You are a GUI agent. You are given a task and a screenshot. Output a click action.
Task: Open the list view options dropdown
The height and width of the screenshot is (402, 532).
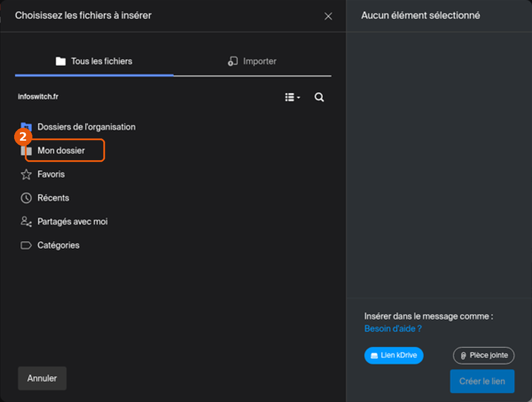(x=292, y=97)
